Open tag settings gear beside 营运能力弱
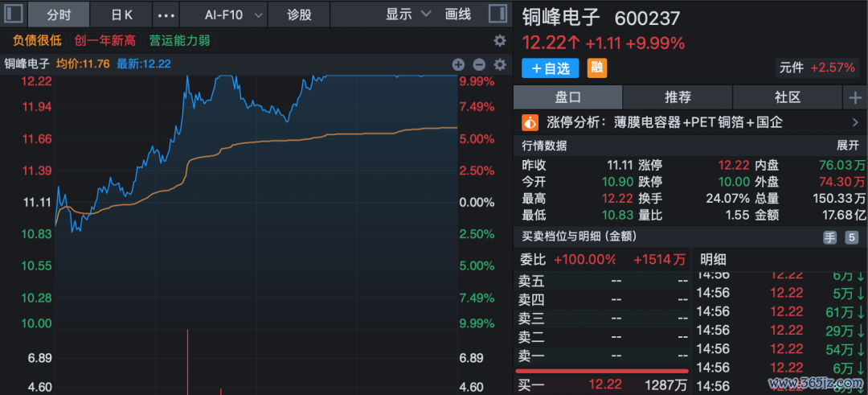Image resolution: width=868 pixels, height=395 pixels. pos(499,40)
